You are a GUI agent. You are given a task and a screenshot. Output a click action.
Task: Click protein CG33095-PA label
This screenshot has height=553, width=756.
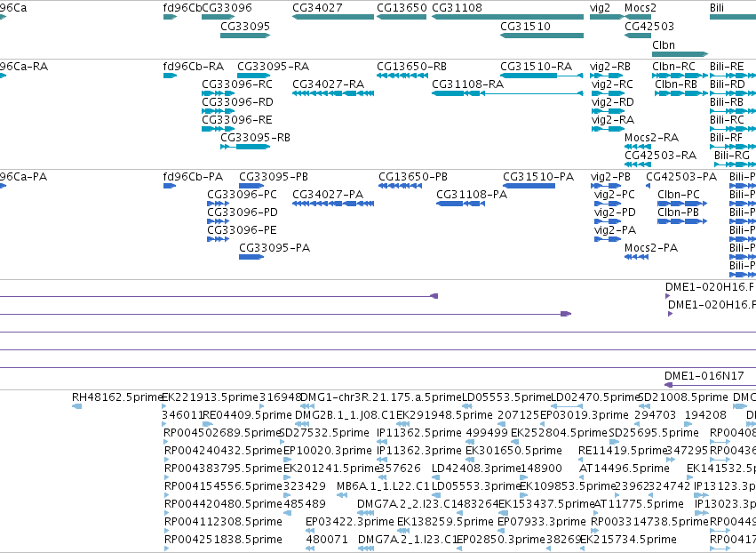tap(275, 247)
